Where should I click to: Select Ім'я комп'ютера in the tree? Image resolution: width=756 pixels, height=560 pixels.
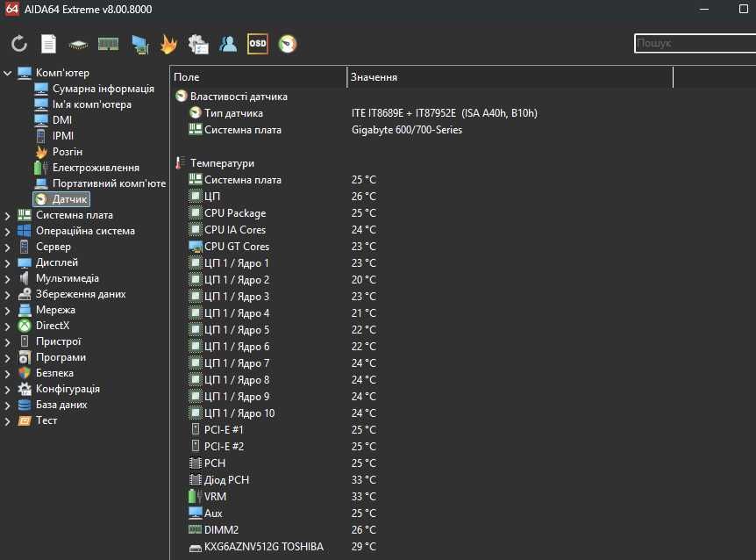91,104
